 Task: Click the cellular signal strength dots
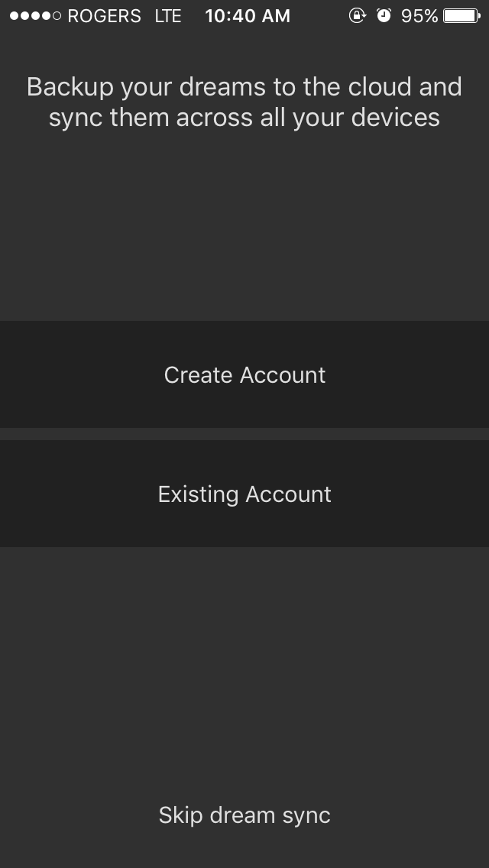[x=35, y=16]
